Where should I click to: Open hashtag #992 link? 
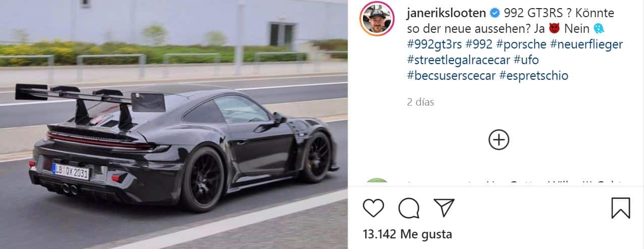[x=480, y=44]
